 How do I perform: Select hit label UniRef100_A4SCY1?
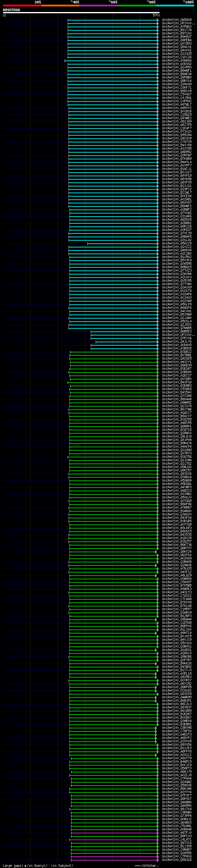[177, 362]
